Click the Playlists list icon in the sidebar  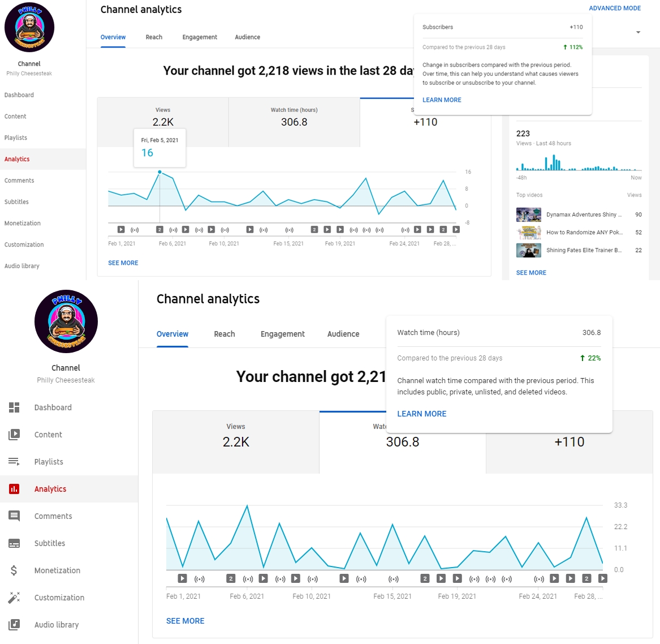click(14, 462)
